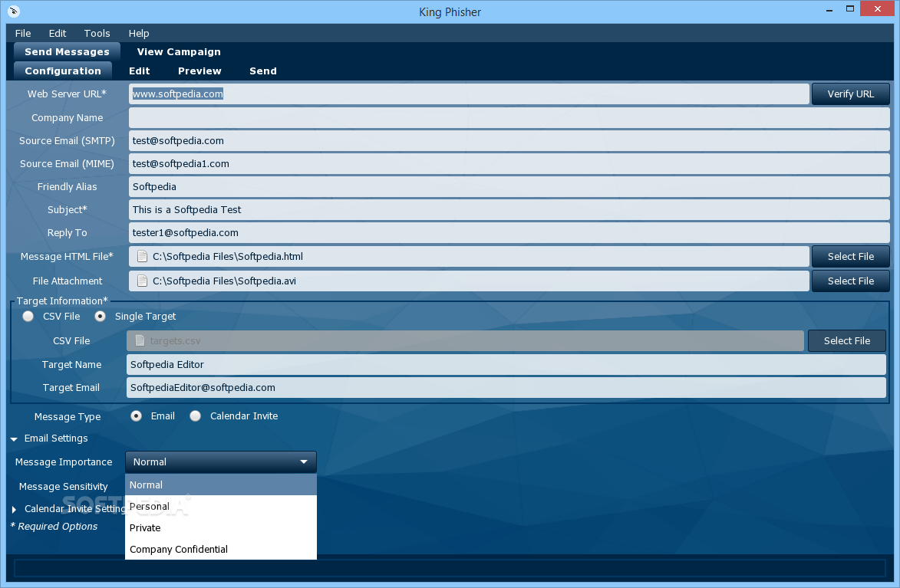Viewport: 900px width, 588px height.
Task: Collapse the Email Settings section
Action: (x=14, y=439)
